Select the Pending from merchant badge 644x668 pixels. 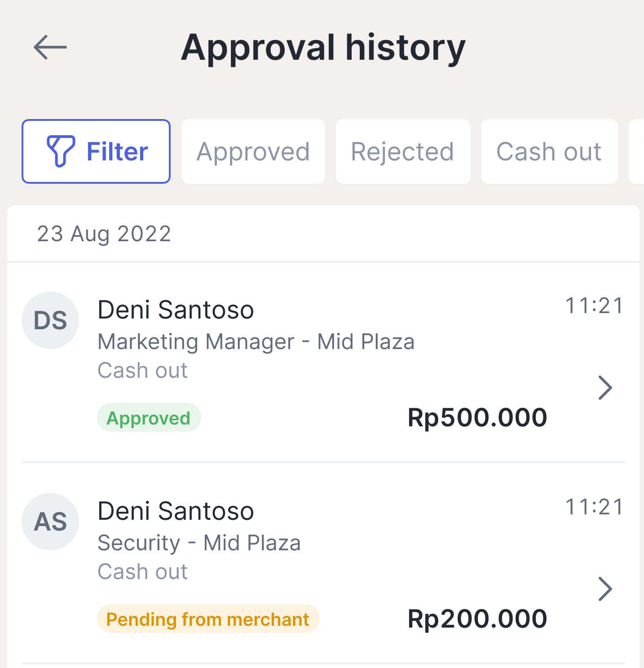click(x=208, y=619)
